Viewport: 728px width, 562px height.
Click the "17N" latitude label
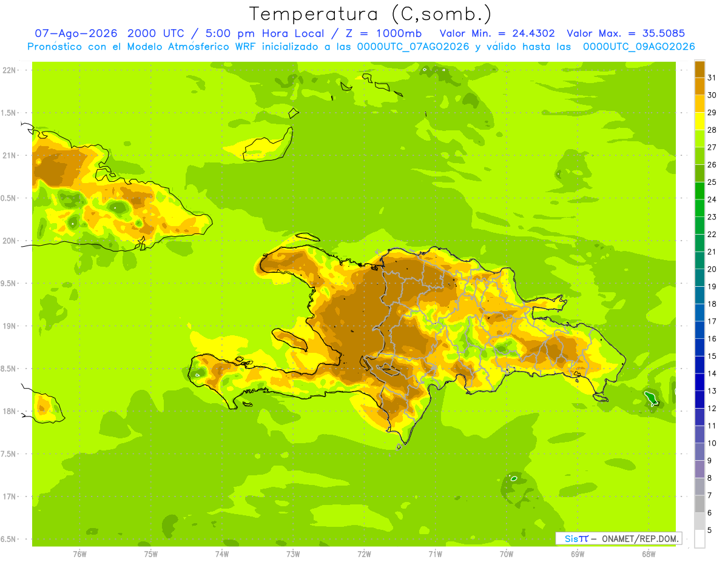[x=10, y=497]
